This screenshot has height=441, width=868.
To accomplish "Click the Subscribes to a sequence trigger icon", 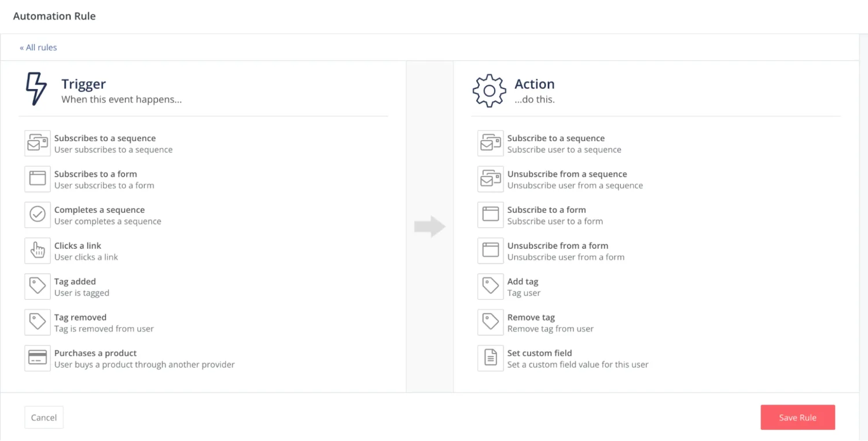I will pos(38,143).
